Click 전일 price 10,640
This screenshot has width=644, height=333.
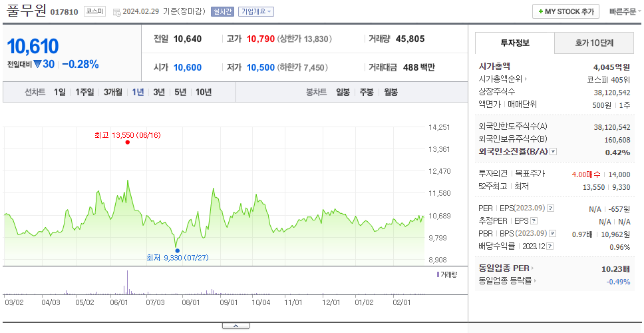point(188,39)
